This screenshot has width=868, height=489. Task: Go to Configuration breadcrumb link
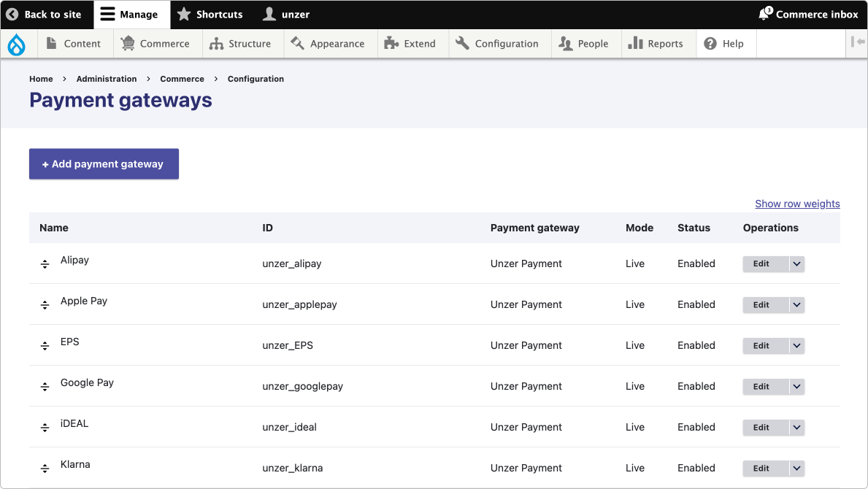point(256,79)
